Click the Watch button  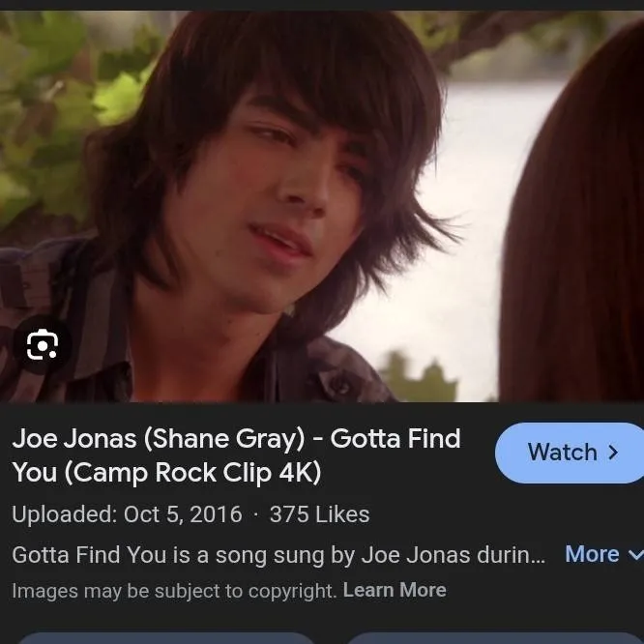click(x=570, y=453)
